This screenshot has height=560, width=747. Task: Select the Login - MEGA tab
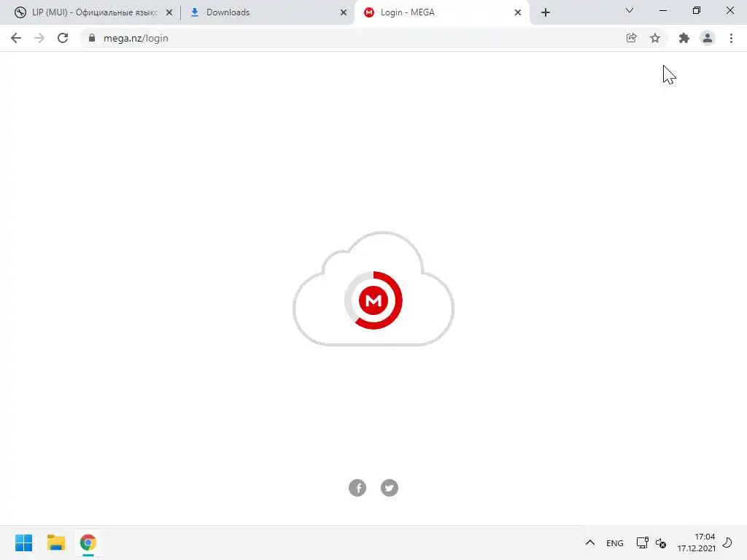pyautogui.click(x=441, y=12)
